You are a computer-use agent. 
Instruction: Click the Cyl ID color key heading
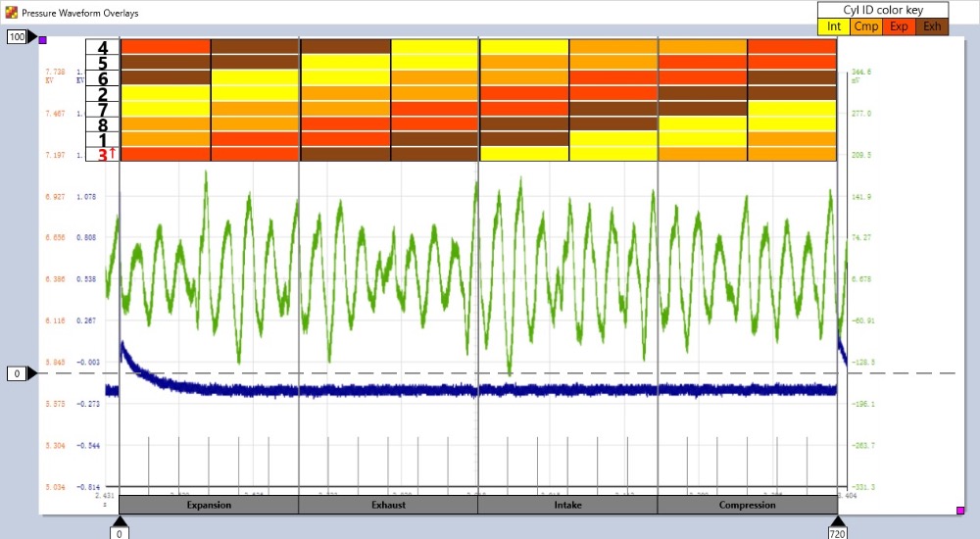pos(882,10)
